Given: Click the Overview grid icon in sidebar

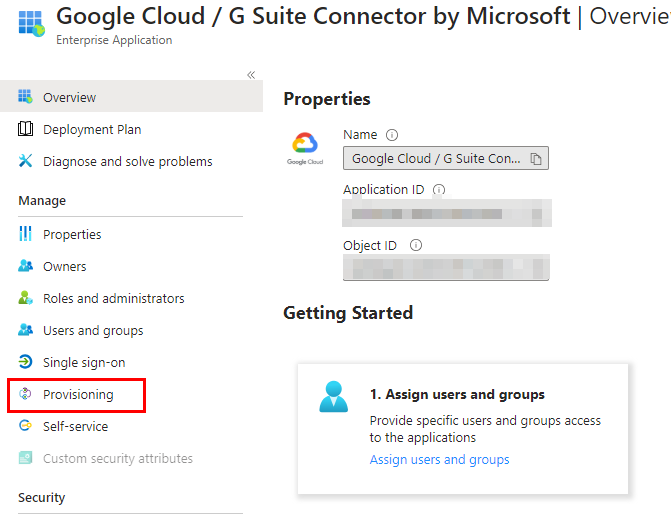Looking at the screenshot, I should pyautogui.click(x=25, y=97).
